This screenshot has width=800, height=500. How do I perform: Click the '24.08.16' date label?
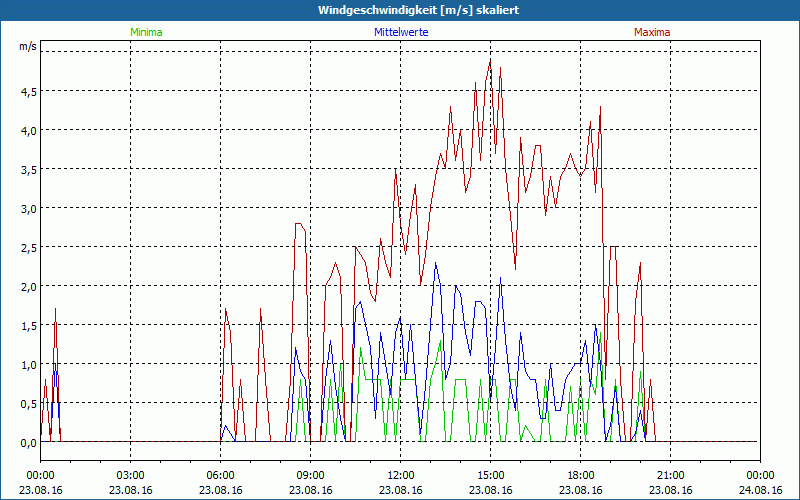click(x=760, y=490)
